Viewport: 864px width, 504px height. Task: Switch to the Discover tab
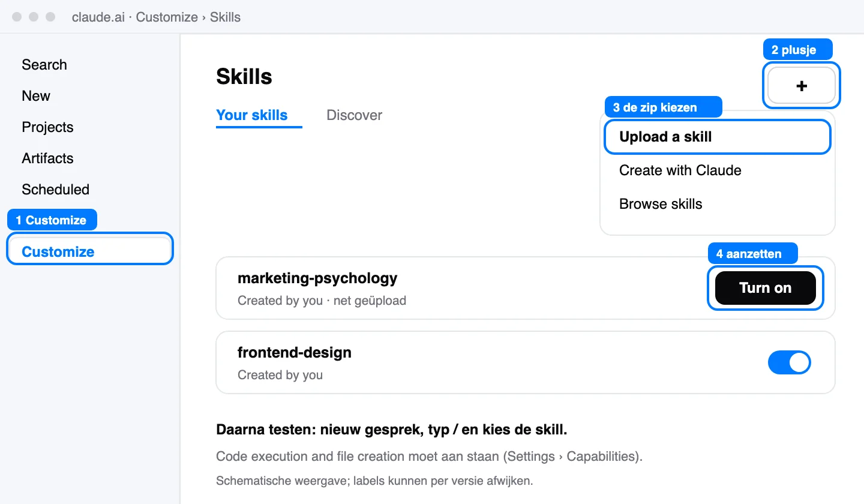(x=354, y=115)
